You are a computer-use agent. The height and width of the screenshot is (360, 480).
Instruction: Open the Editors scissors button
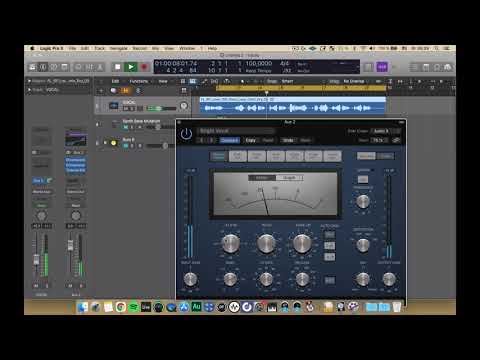100,67
